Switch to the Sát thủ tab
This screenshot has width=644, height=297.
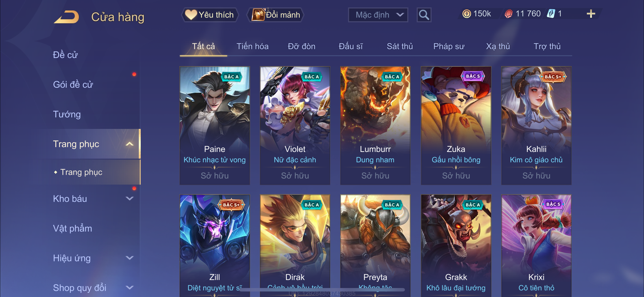[399, 46]
